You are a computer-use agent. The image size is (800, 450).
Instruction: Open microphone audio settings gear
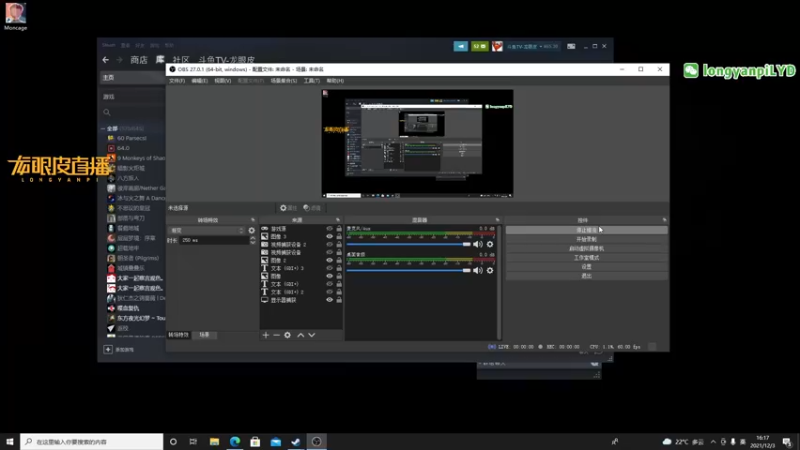point(490,244)
